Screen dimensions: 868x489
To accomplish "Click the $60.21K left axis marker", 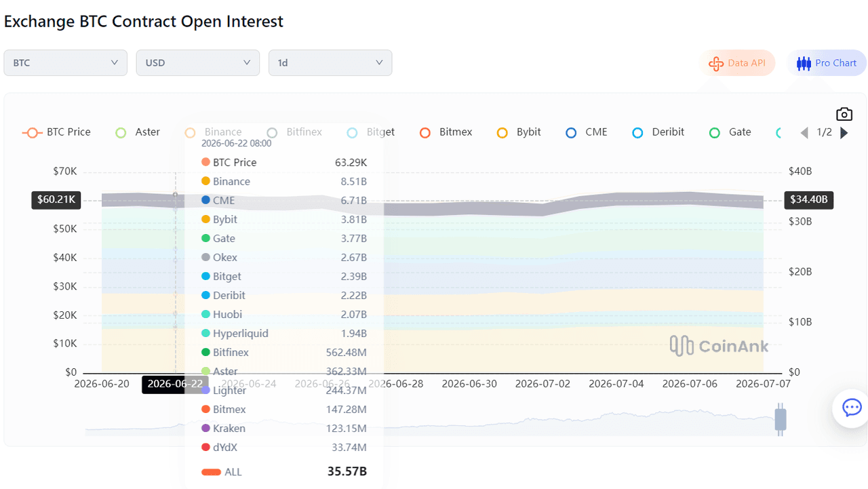I will [56, 199].
